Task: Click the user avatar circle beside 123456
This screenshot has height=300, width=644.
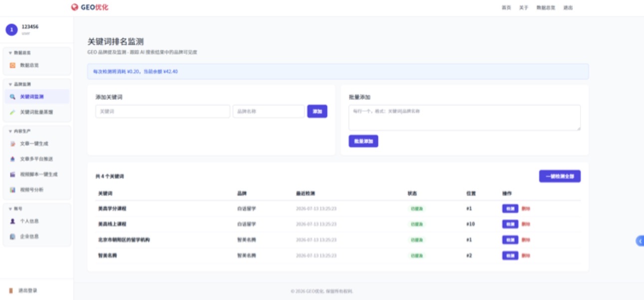Action: (x=11, y=30)
